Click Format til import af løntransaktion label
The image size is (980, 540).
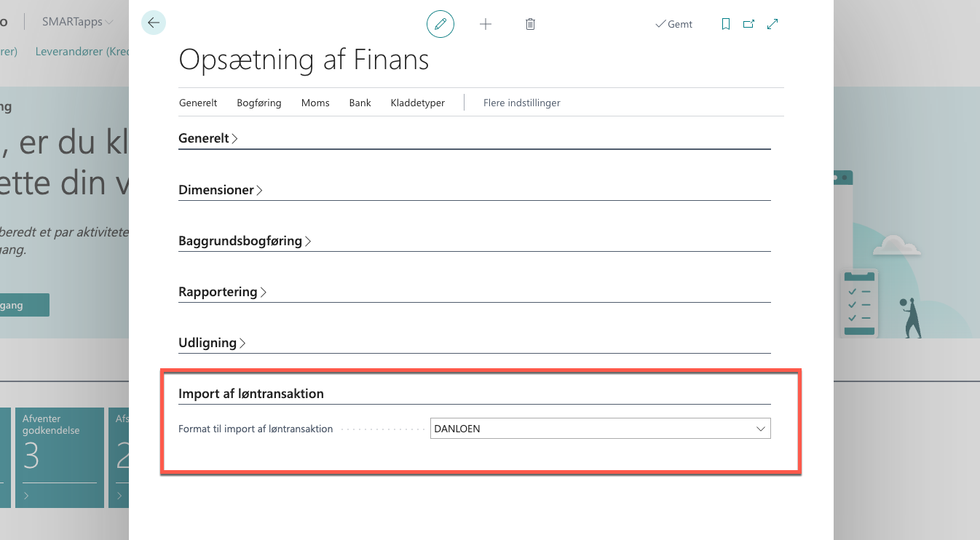click(256, 429)
